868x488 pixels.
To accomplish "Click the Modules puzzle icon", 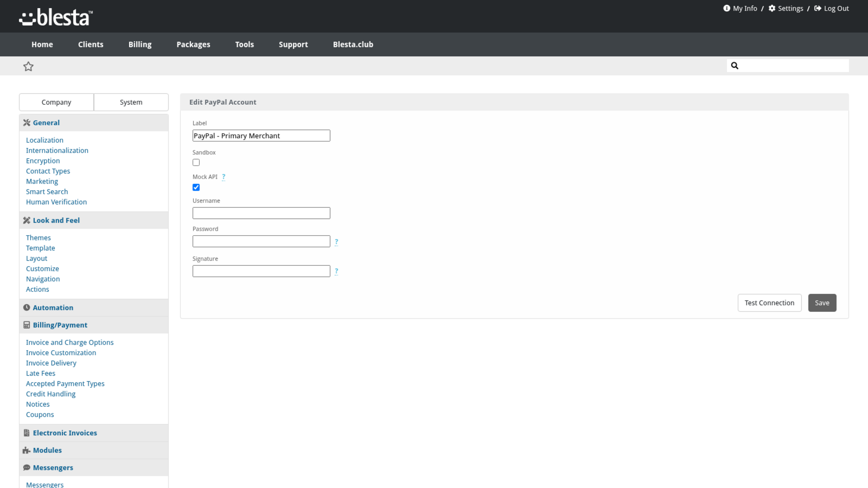I will tap(27, 450).
